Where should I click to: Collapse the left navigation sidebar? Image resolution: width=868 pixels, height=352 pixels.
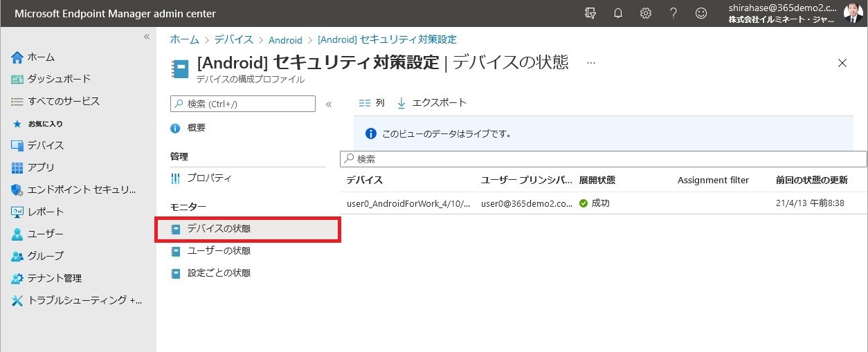pyautogui.click(x=146, y=37)
